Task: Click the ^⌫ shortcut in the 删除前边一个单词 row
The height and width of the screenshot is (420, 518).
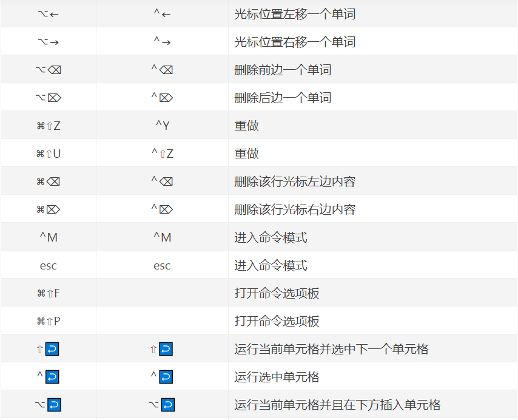Action: 162,70
